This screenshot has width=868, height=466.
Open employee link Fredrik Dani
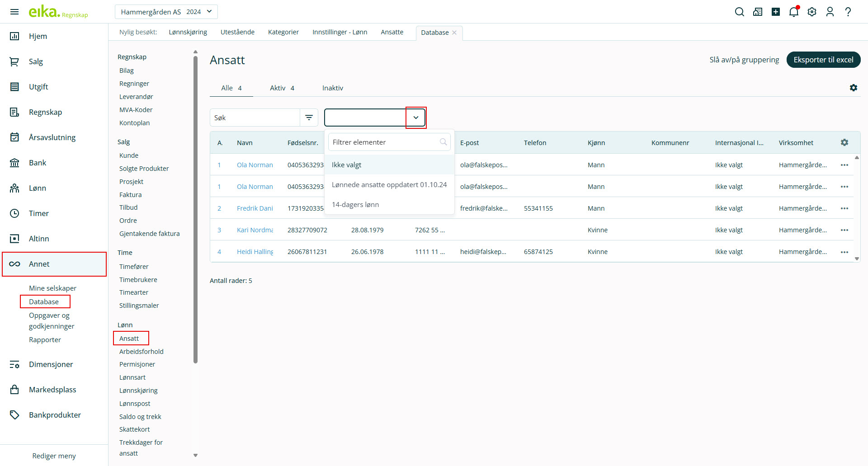[255, 208]
